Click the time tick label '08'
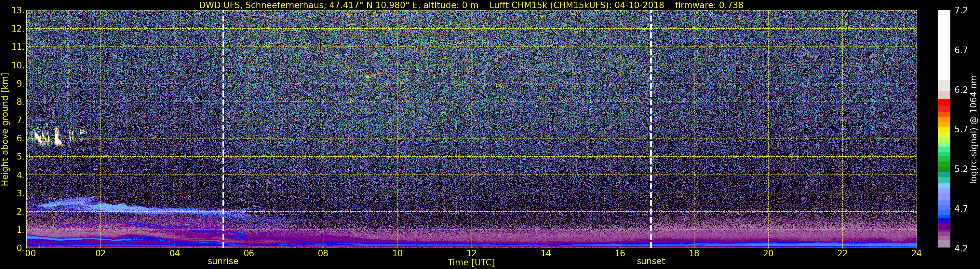Viewport: 980px width, 269px height. click(323, 254)
